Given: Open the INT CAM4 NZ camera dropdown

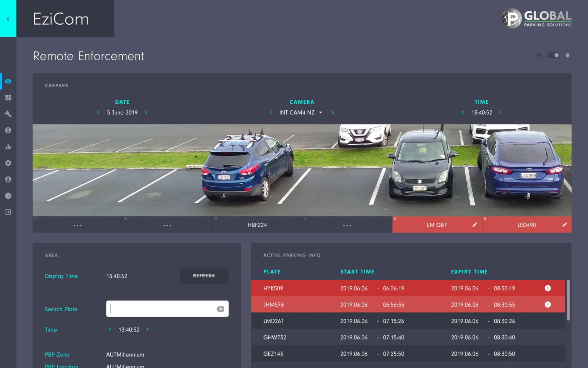Looking at the screenshot, I should click(300, 113).
